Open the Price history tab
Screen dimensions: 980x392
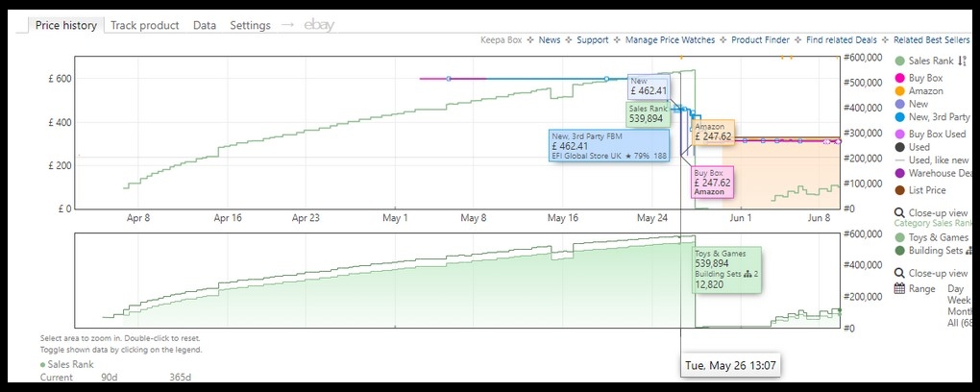point(65,25)
